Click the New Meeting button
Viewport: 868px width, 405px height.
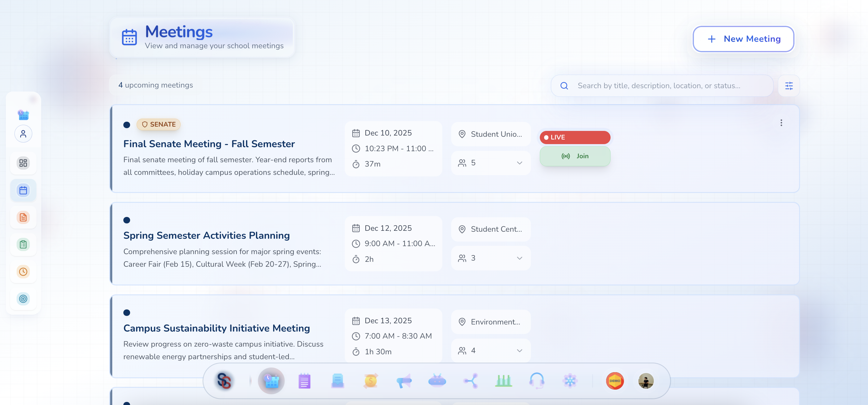(x=743, y=39)
